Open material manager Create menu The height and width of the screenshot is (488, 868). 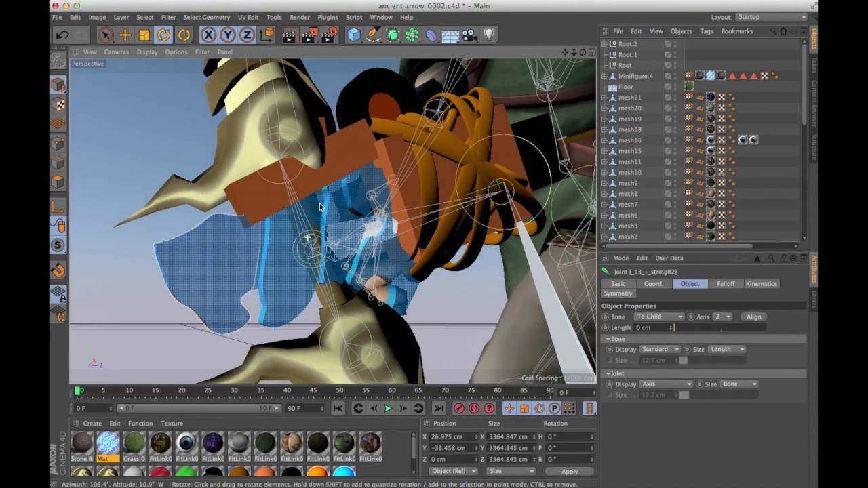(x=92, y=424)
